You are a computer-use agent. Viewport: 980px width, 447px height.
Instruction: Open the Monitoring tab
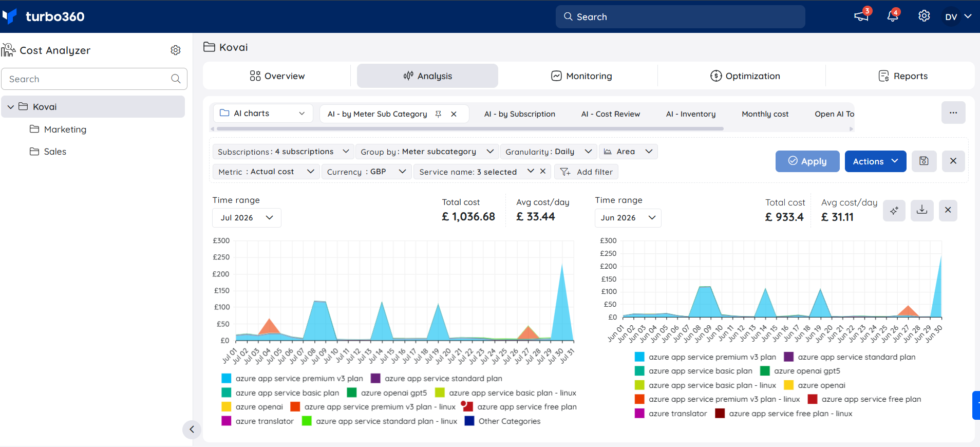point(581,76)
